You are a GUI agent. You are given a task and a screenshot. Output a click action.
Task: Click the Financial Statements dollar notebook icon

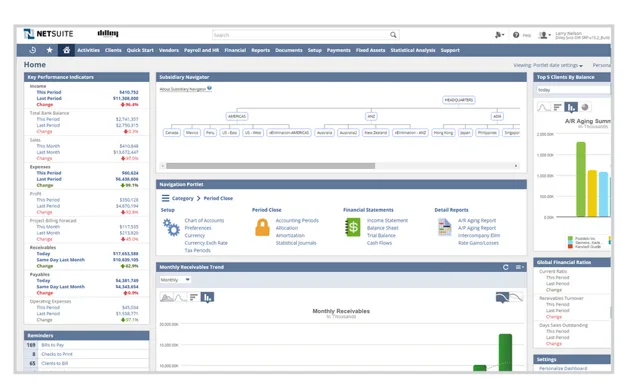point(353,227)
